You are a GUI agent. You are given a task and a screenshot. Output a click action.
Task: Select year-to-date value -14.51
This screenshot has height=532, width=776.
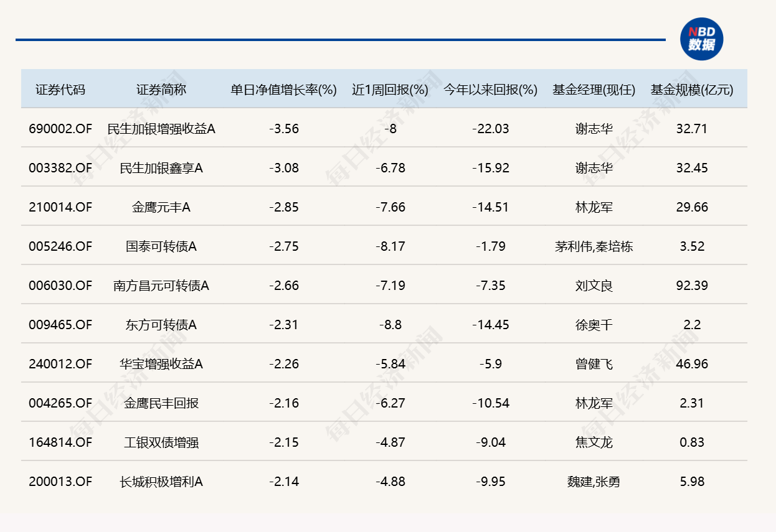tap(491, 207)
